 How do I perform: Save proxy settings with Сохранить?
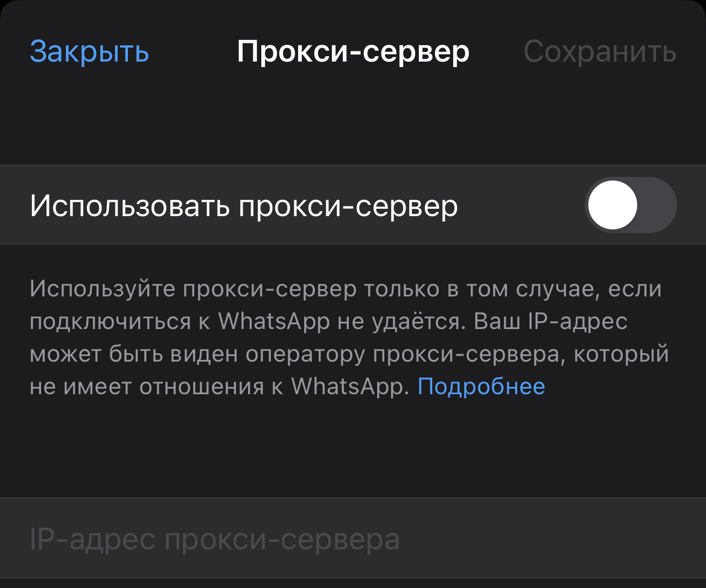click(600, 52)
